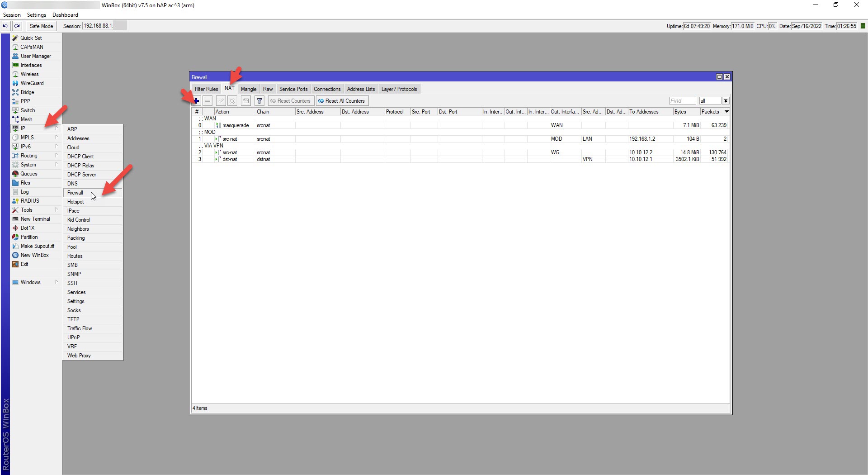Open the Dashboard menu
Viewport: 868px width, 475px height.
point(65,15)
